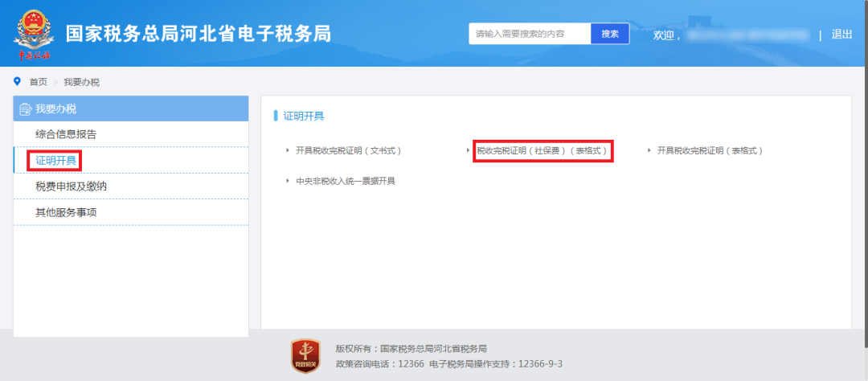Image resolution: width=868 pixels, height=381 pixels.
Task: Click arrow bullet before 税收完税证明（社保费）
Action: [469, 150]
